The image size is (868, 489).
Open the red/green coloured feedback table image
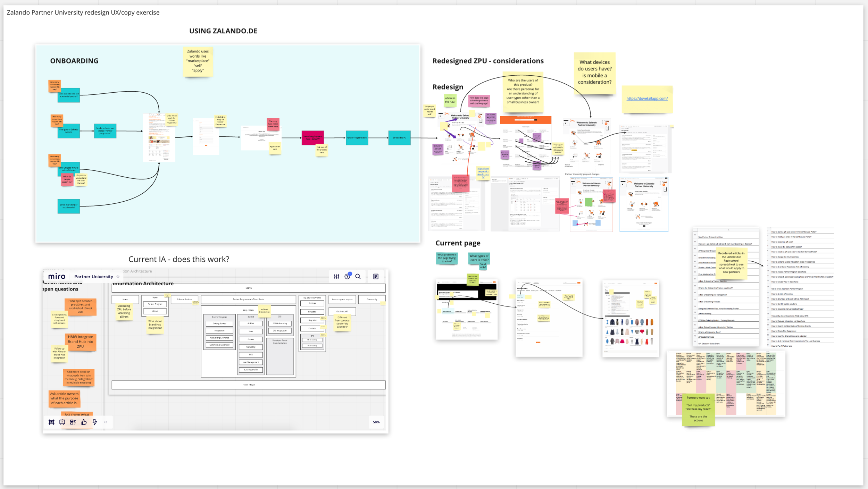[x=726, y=384]
